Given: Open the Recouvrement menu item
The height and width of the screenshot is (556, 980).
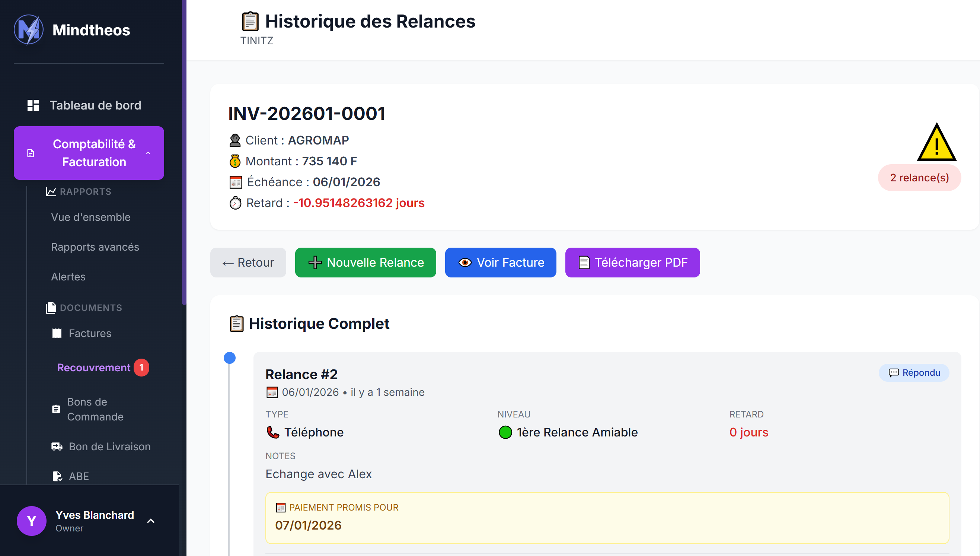Looking at the screenshot, I should pyautogui.click(x=94, y=367).
